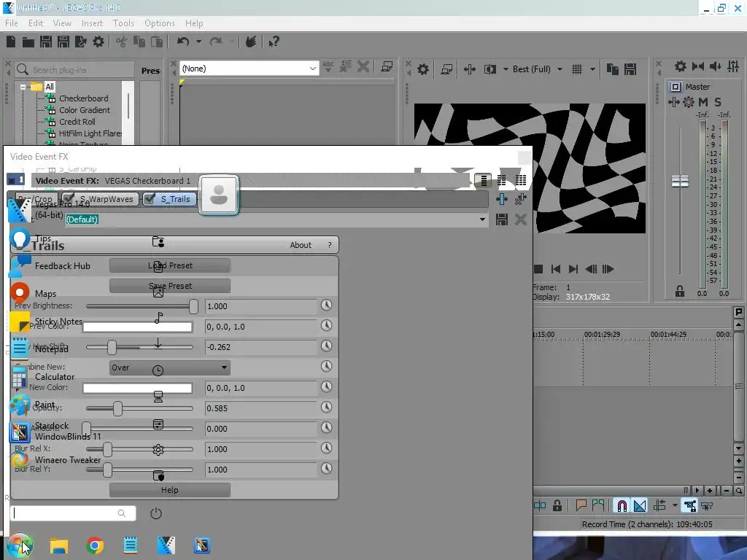Toggle Lock Envelopes to Events button

pos(690,505)
